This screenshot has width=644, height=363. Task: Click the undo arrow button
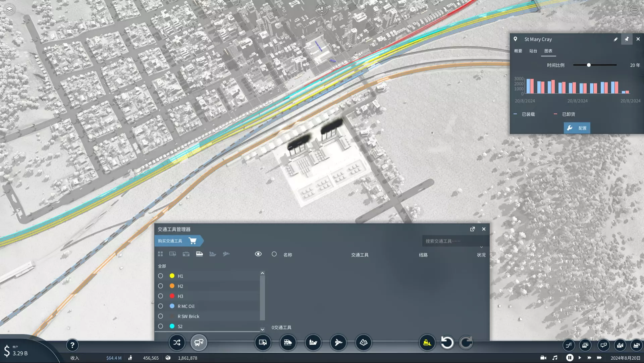pyautogui.click(x=447, y=343)
